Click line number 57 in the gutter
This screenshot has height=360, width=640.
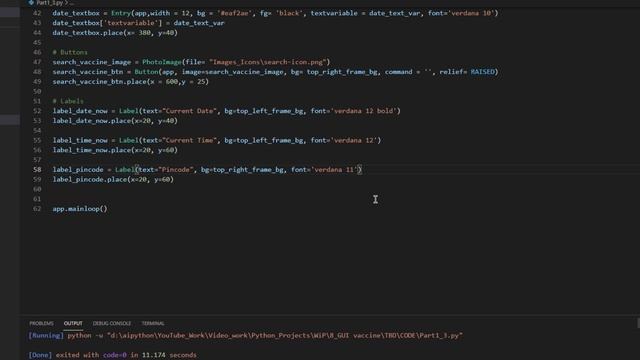(x=37, y=160)
